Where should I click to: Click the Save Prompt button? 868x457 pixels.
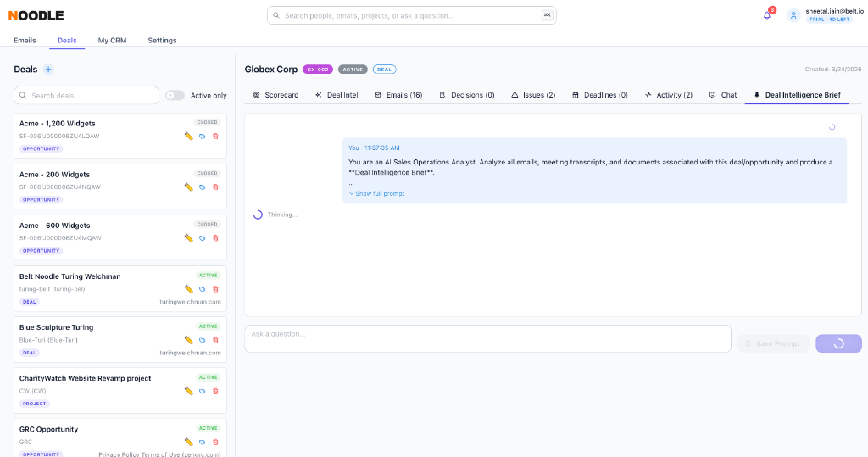click(x=773, y=344)
